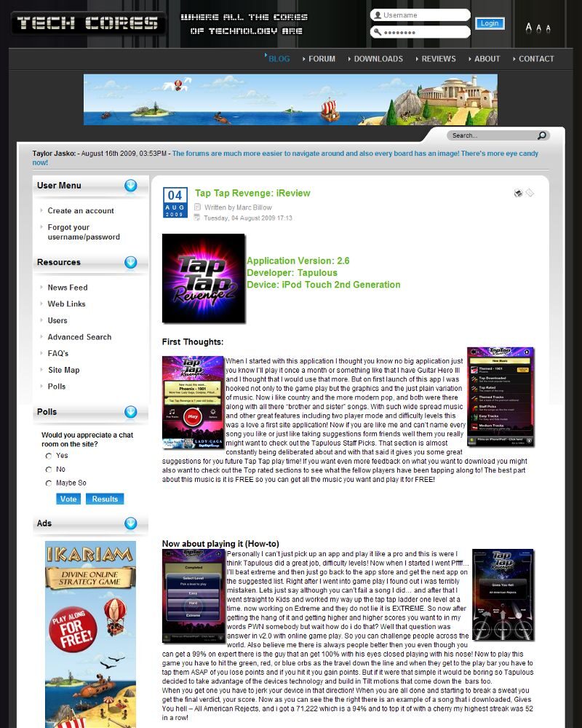Open the News Feed link
The height and width of the screenshot is (728, 582).
[x=68, y=288]
